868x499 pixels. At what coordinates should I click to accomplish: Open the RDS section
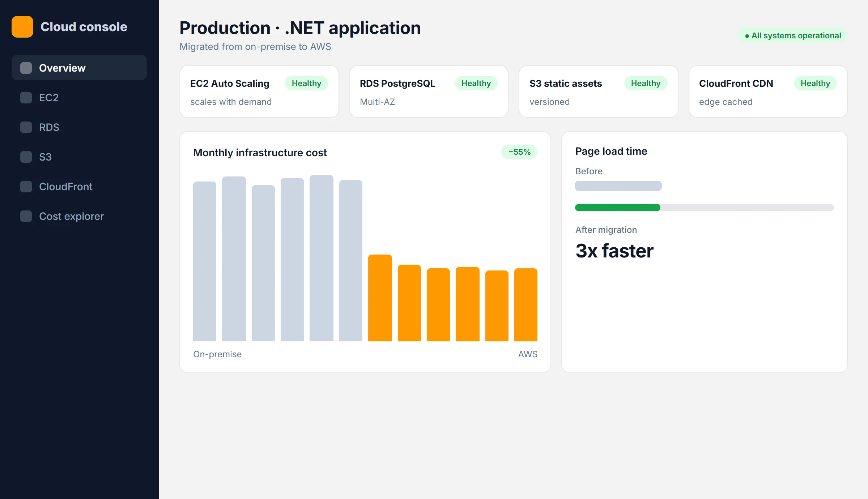[79, 127]
